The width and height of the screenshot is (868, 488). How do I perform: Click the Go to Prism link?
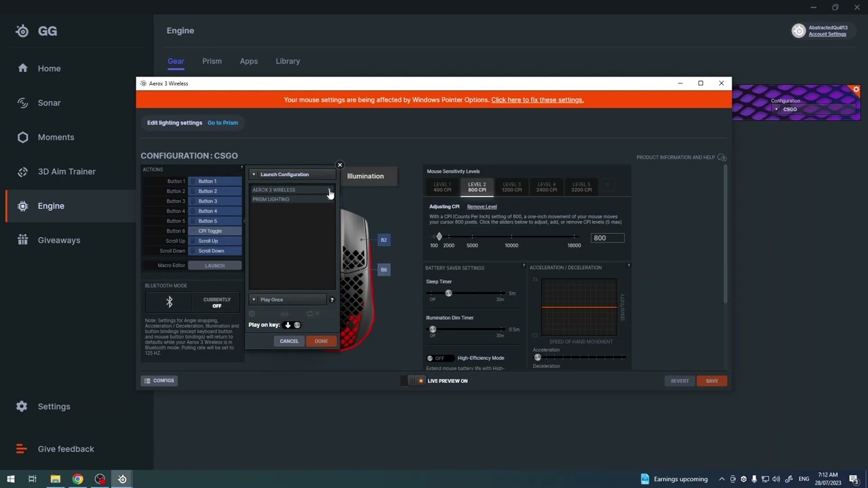click(x=222, y=123)
